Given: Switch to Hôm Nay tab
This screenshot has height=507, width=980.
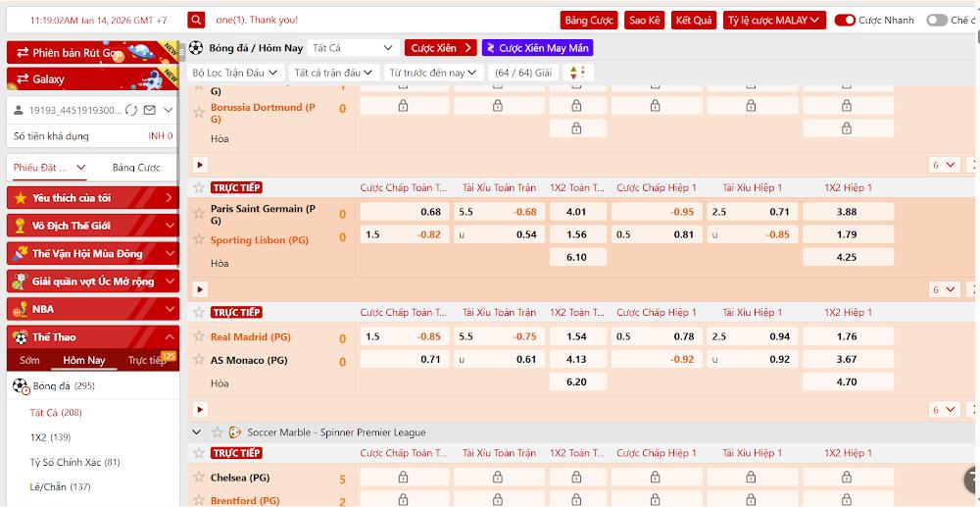Looking at the screenshot, I should pos(83,360).
